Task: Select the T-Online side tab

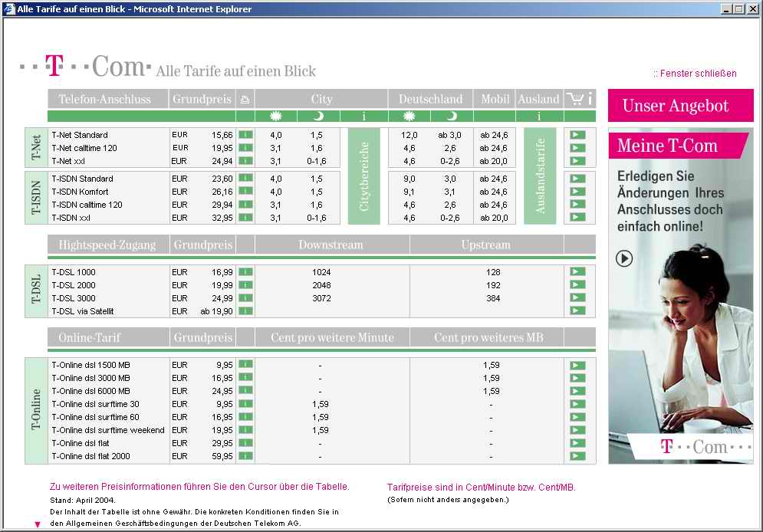Action: (x=36, y=410)
